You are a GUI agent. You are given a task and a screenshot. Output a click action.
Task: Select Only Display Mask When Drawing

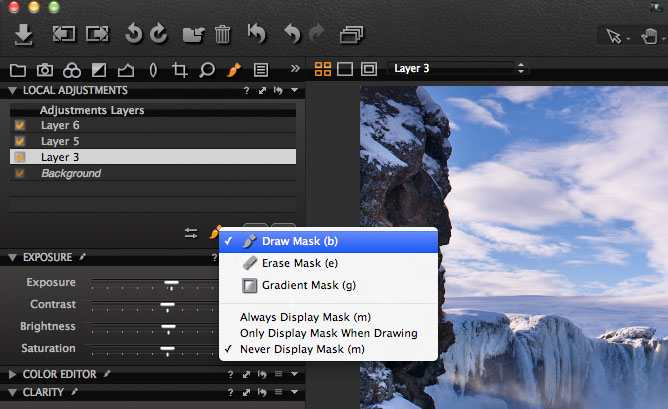click(x=328, y=333)
